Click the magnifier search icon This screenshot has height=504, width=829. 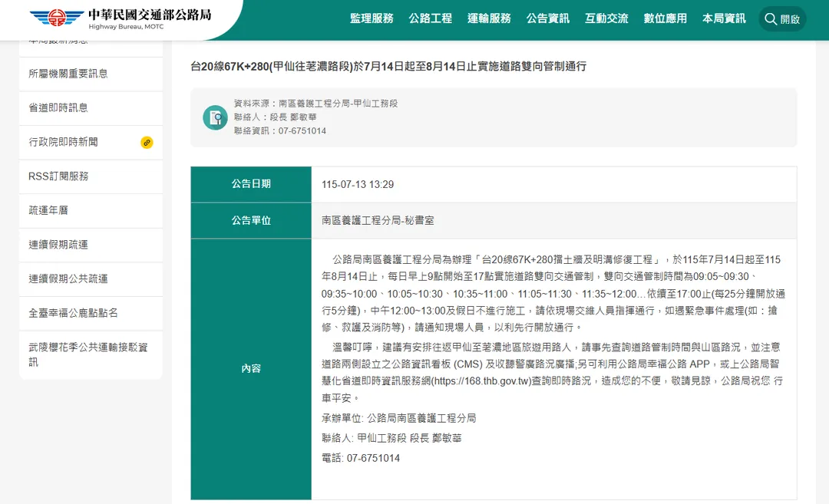click(771, 19)
